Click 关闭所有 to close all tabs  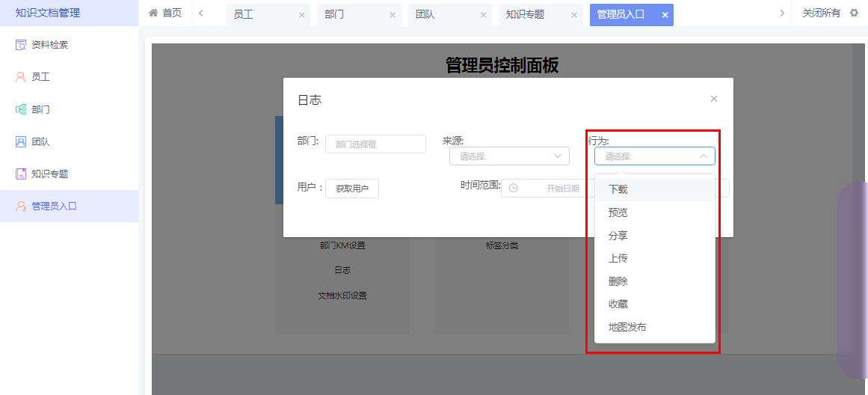(821, 13)
